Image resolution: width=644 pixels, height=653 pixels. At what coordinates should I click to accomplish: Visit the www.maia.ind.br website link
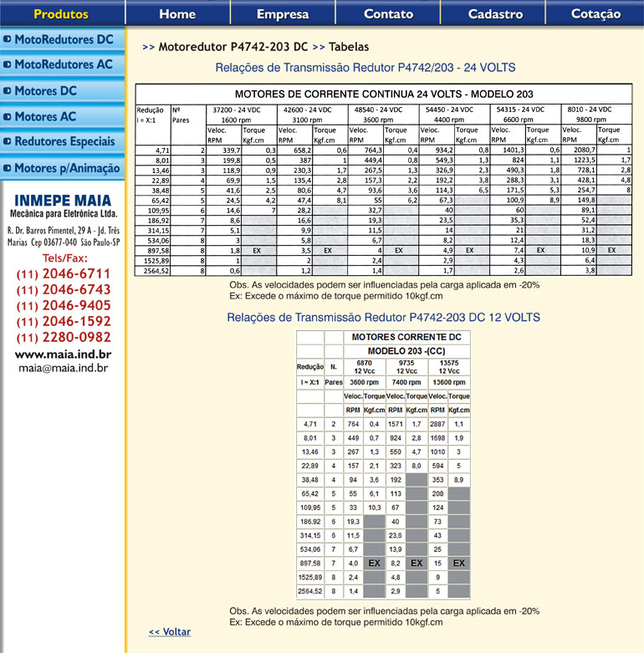64,355
